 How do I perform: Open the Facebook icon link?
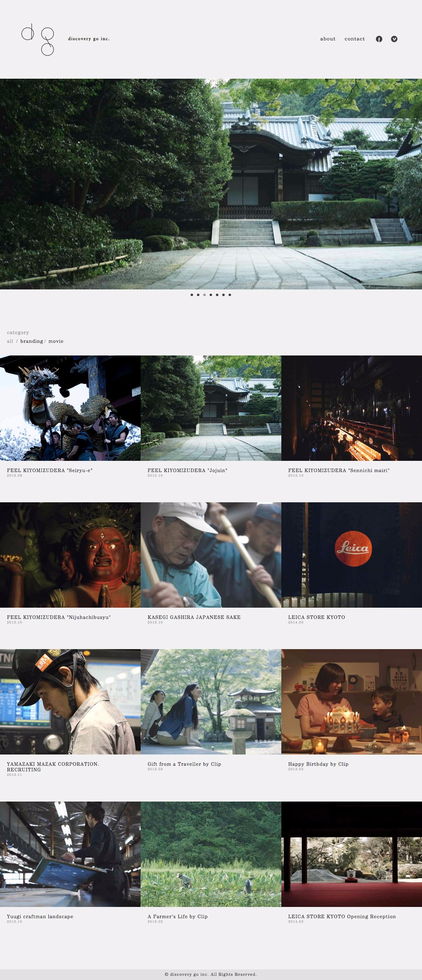click(379, 39)
